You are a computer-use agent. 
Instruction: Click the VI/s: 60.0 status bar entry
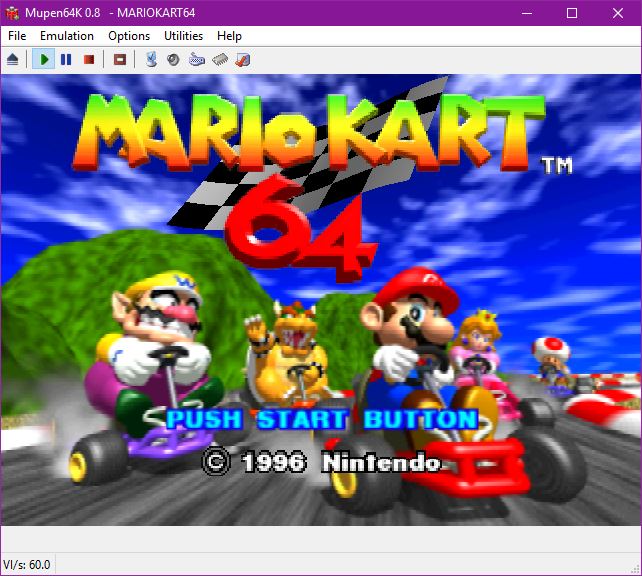click(x=27, y=565)
